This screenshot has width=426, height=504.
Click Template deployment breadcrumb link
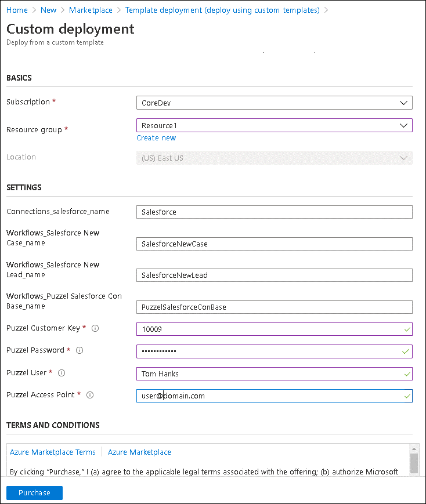222,10
